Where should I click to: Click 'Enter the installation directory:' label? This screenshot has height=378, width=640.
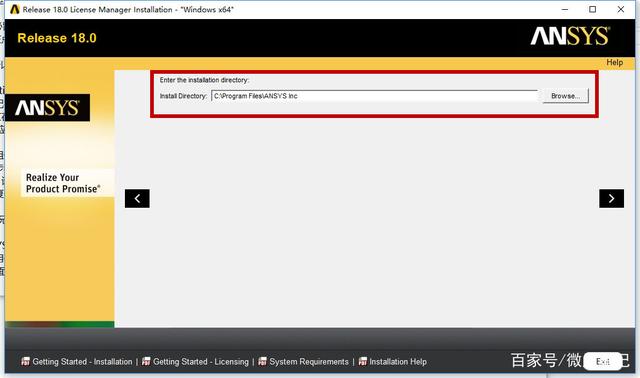pyautogui.click(x=204, y=80)
